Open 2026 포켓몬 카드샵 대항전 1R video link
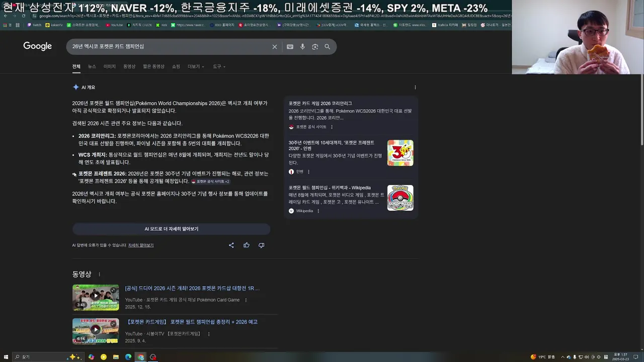644x362 pixels. click(192, 289)
